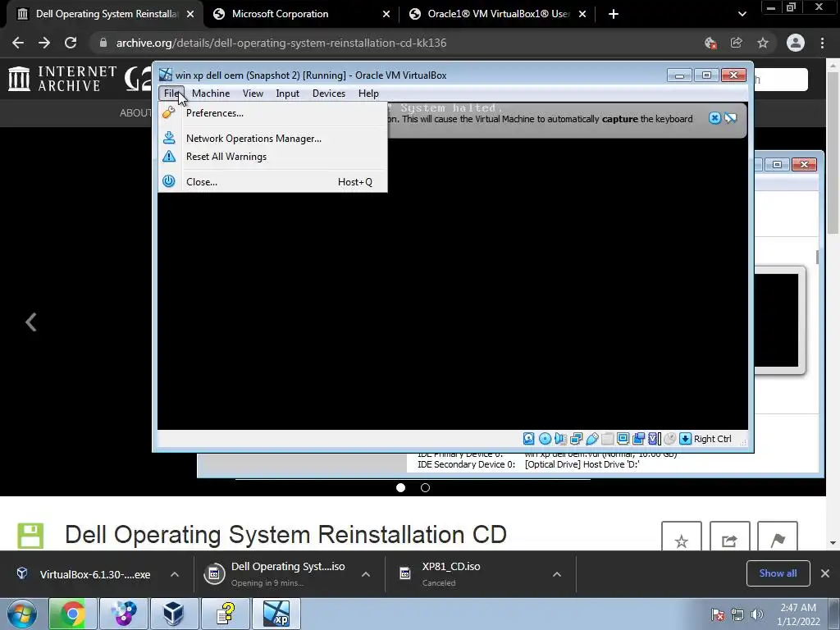Viewport: 840px width, 630px height.
Task: Choose Preferences... from the File menu
Action: pos(272,113)
